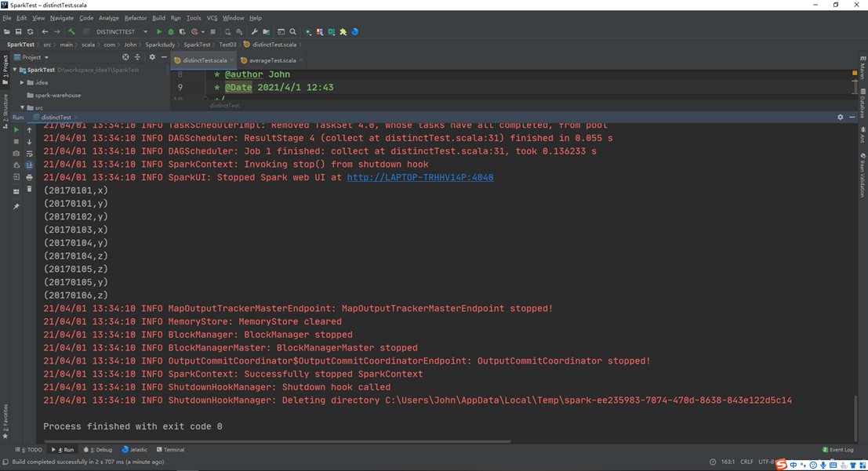Open Settings with the wrench icon
This screenshot has width=868, height=471.
(254, 32)
